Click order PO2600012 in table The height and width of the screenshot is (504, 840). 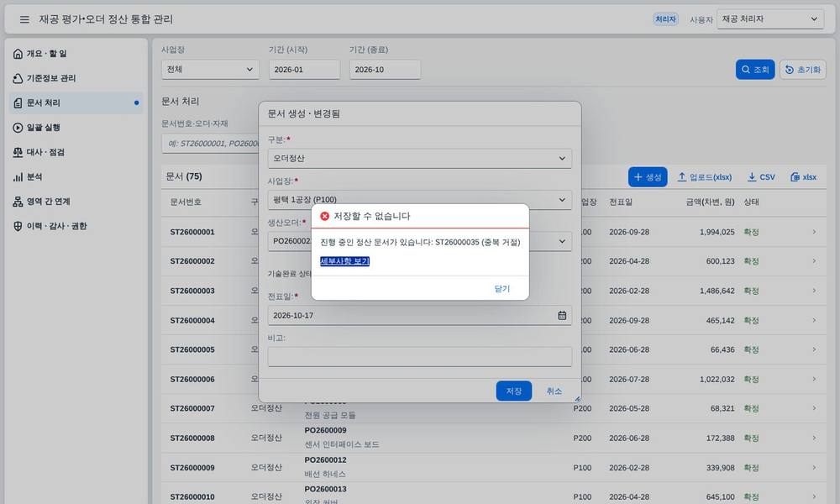click(x=325, y=459)
